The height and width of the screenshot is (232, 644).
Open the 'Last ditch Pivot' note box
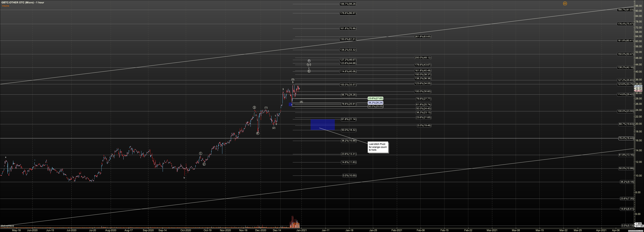378,147
